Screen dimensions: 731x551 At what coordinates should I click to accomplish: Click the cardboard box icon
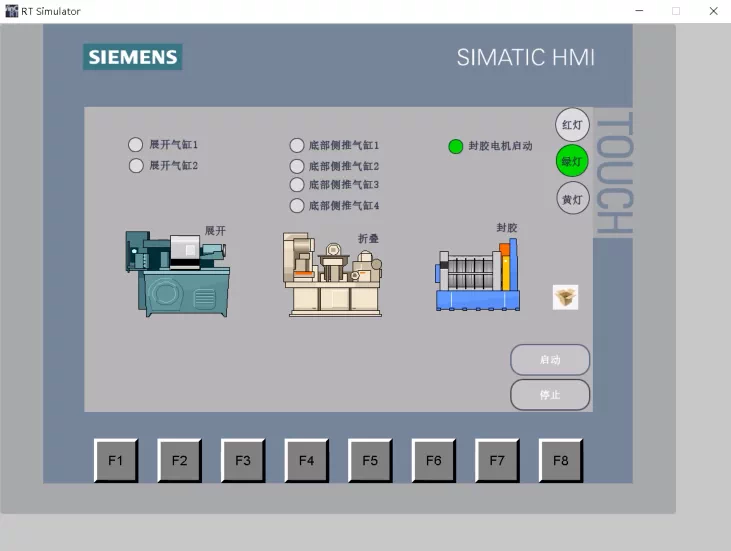pyautogui.click(x=565, y=297)
